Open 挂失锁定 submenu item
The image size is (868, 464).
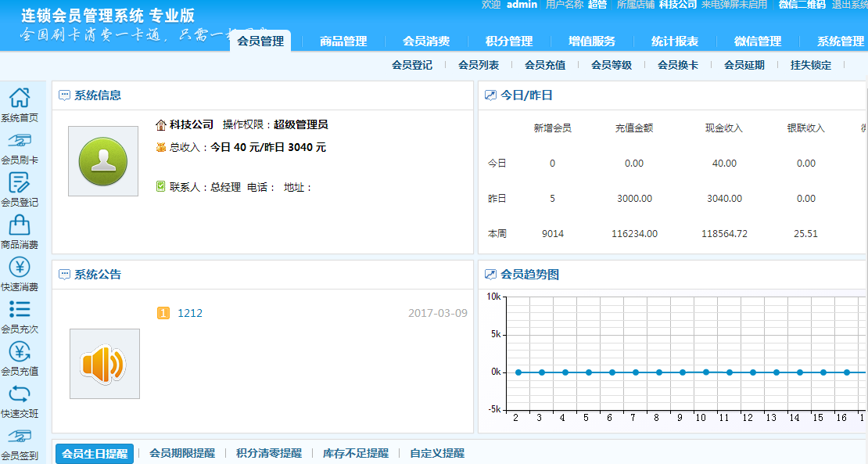(x=811, y=66)
